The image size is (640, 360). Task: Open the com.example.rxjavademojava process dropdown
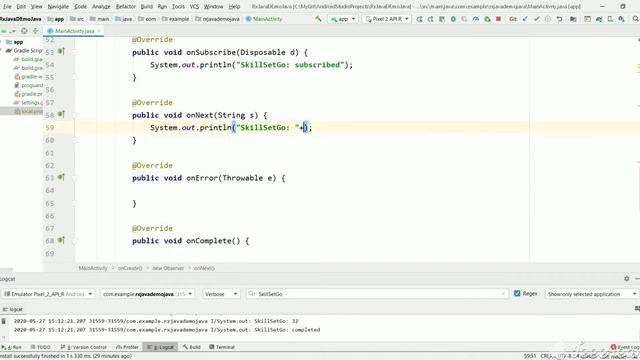147,294
